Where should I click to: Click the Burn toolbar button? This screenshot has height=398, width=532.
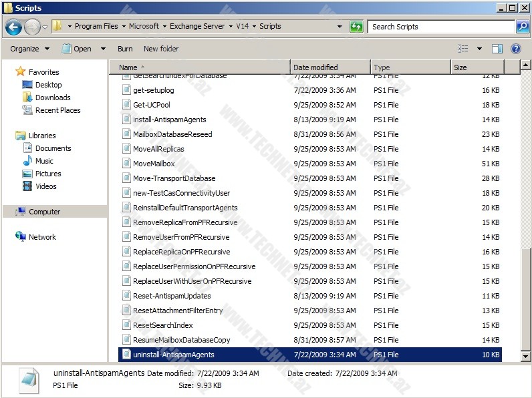pos(125,49)
